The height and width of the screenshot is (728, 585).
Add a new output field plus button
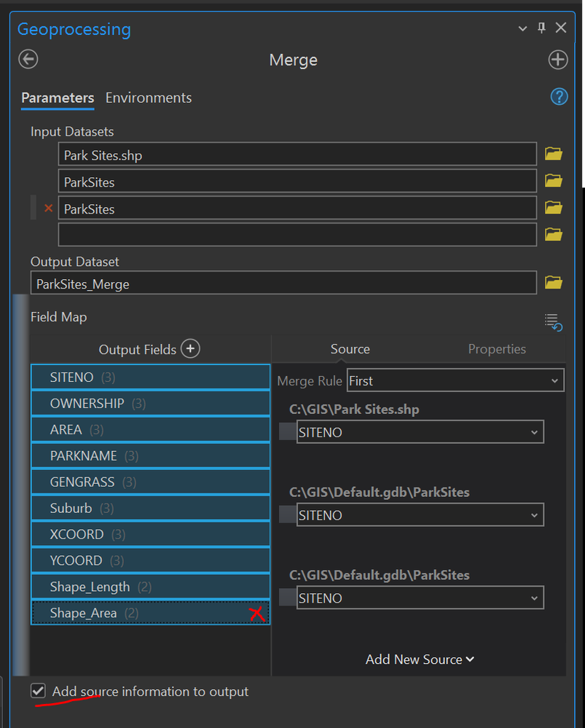click(190, 349)
